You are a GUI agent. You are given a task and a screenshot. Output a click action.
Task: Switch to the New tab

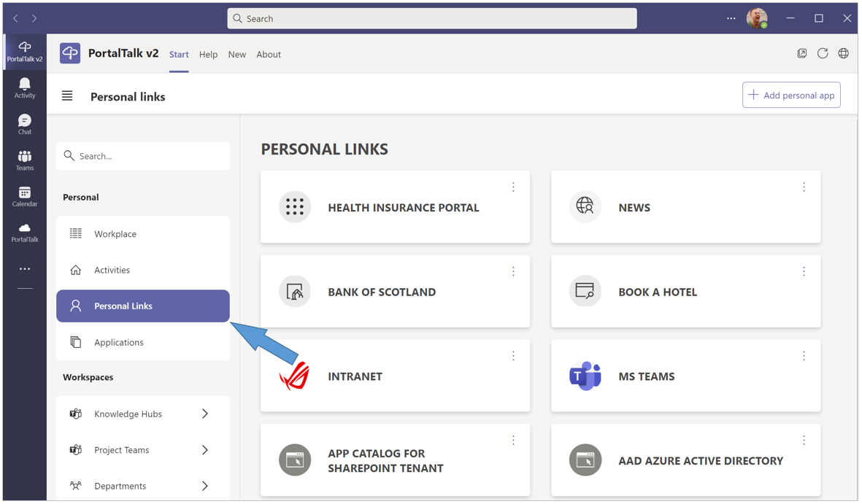[x=237, y=55]
